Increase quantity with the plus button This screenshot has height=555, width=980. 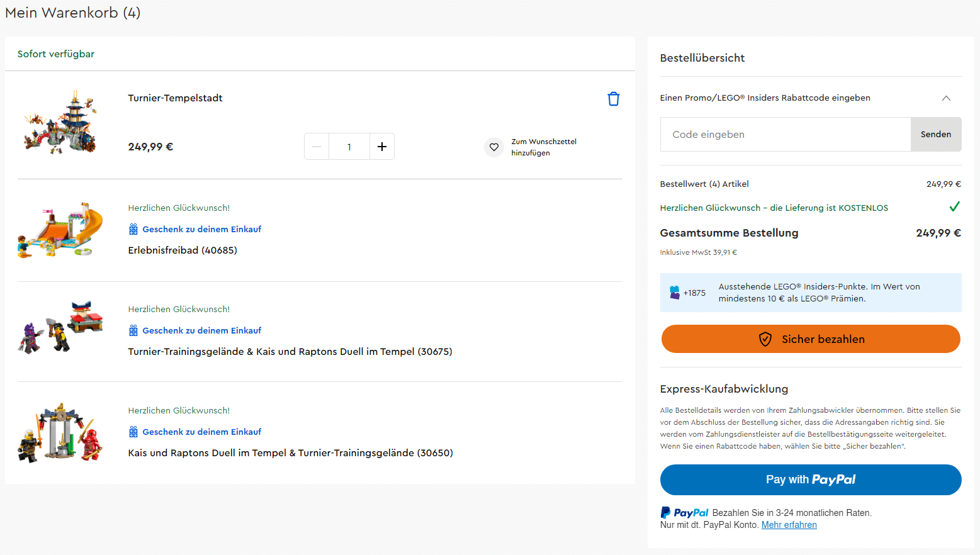tap(382, 147)
